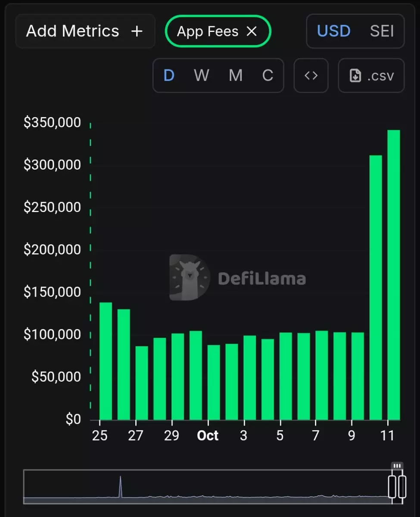Select monthly (M) interval
Screen dimensions: 420x517
(235, 76)
